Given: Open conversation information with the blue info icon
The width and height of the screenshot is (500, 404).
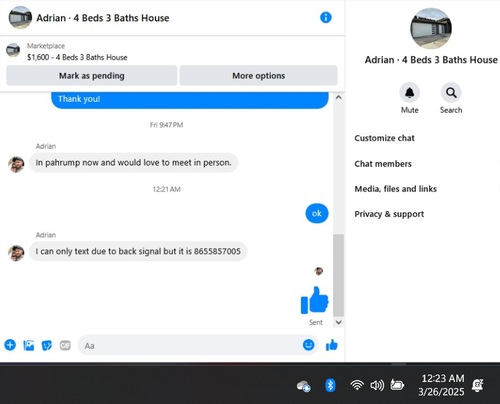Looking at the screenshot, I should tap(326, 17).
